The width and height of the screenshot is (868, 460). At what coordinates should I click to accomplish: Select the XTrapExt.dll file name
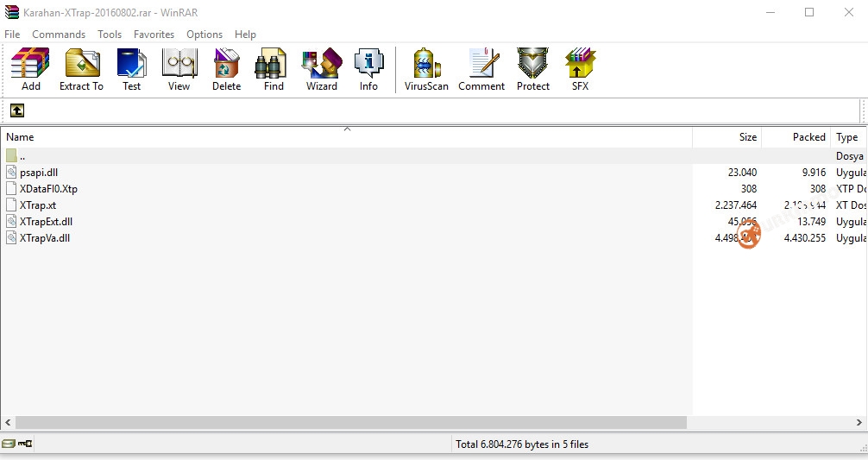[x=46, y=222]
